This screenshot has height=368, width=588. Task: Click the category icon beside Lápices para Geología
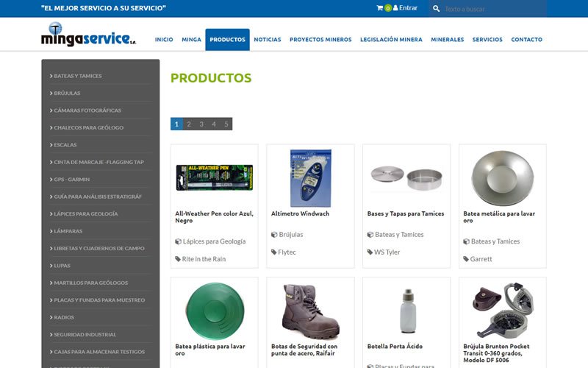[x=178, y=241]
